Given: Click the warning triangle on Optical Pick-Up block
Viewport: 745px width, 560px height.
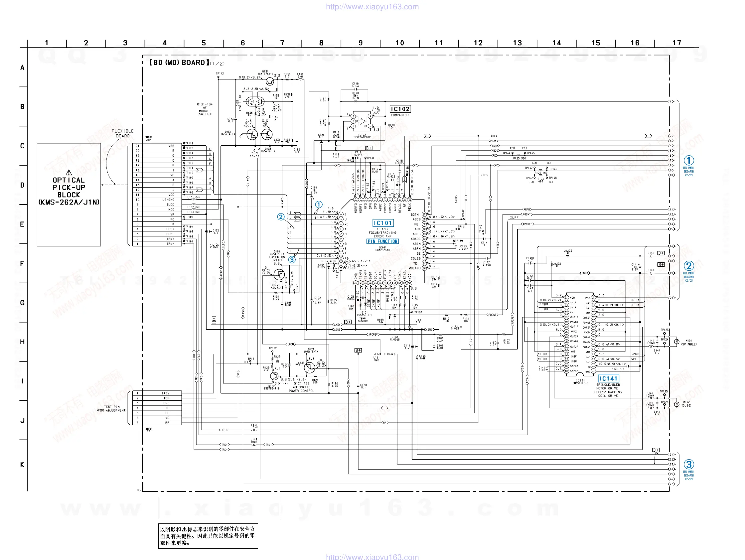Looking at the screenshot, I should (69, 172).
